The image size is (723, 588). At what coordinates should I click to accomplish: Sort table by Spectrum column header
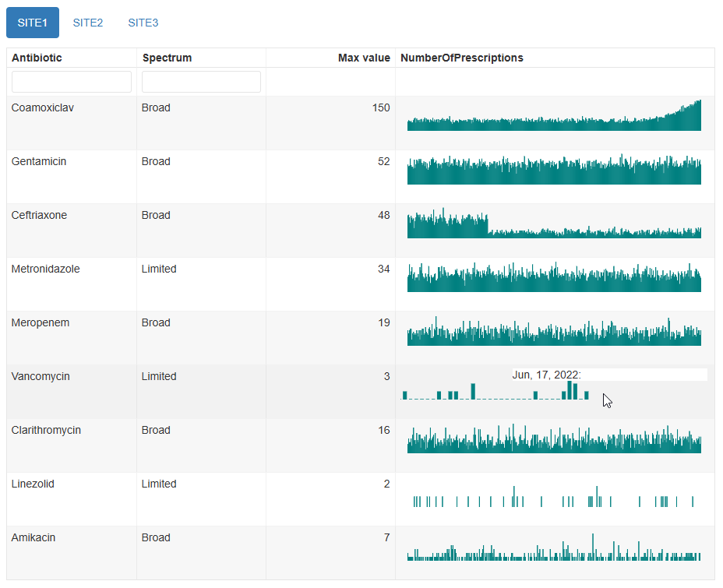[x=167, y=58]
